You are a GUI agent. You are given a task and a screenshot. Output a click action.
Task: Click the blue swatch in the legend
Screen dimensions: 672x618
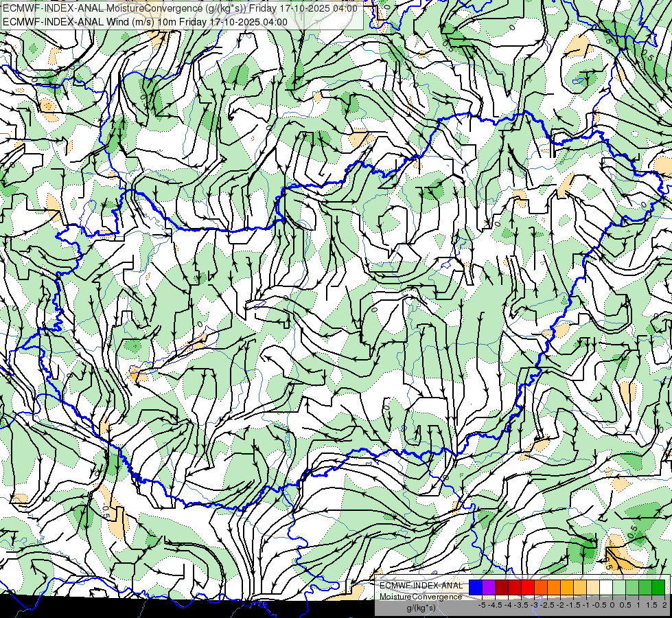474,587
